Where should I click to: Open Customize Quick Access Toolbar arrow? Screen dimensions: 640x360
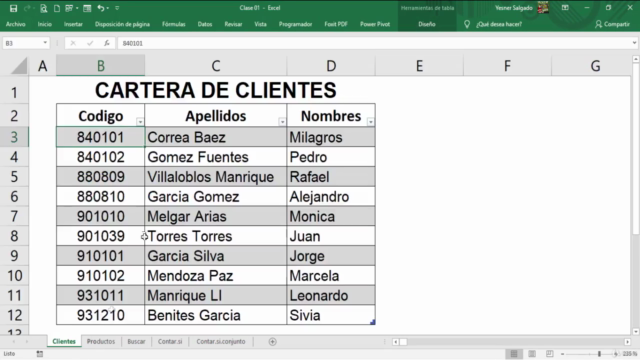point(117,8)
